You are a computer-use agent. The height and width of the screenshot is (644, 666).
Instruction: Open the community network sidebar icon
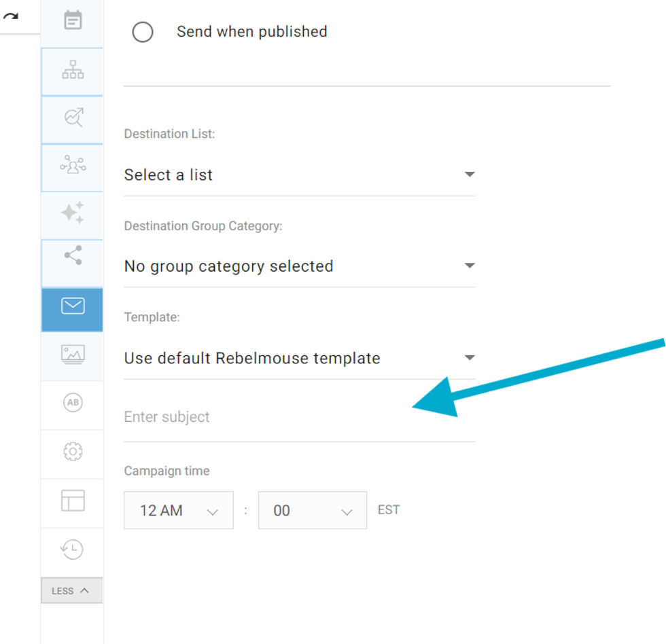pyautogui.click(x=73, y=165)
